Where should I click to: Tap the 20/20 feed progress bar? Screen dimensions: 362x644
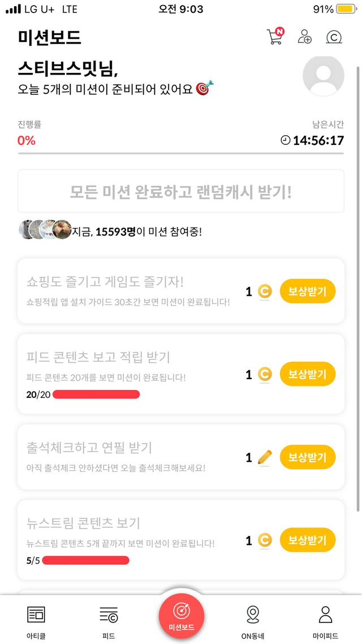[96, 394]
